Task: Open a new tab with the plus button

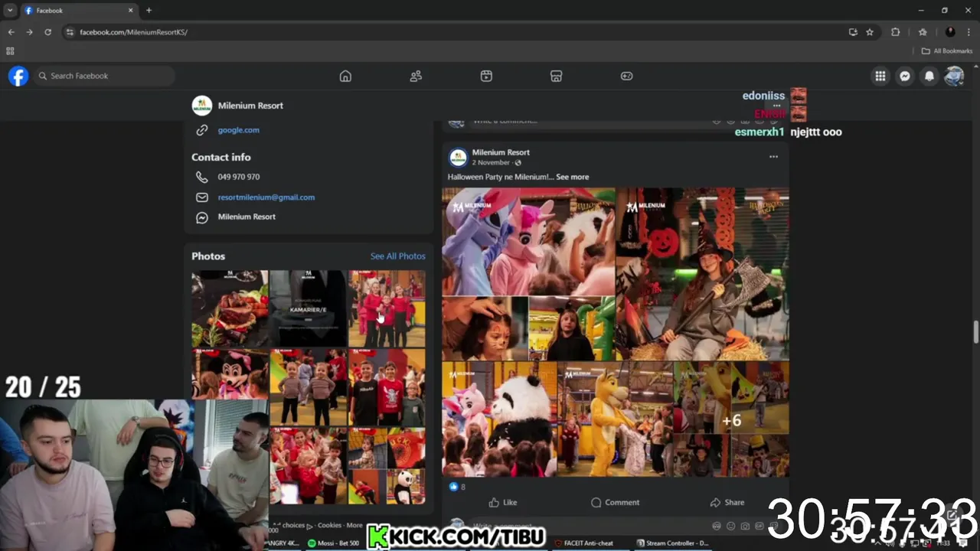Action: tap(149, 11)
